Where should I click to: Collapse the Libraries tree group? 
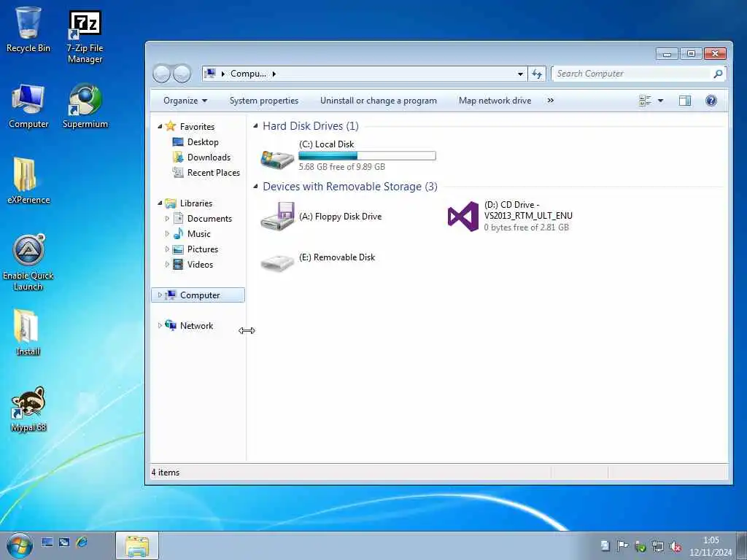[x=160, y=203]
